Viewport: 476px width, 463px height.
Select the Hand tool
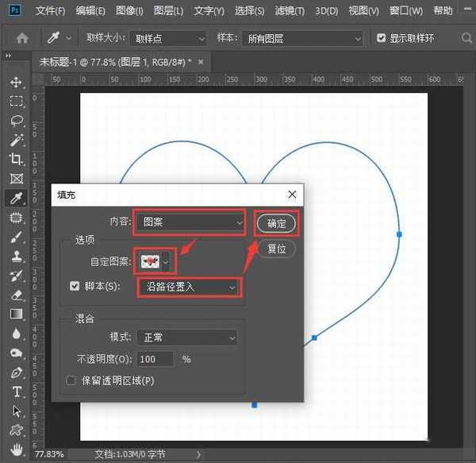click(x=16, y=449)
